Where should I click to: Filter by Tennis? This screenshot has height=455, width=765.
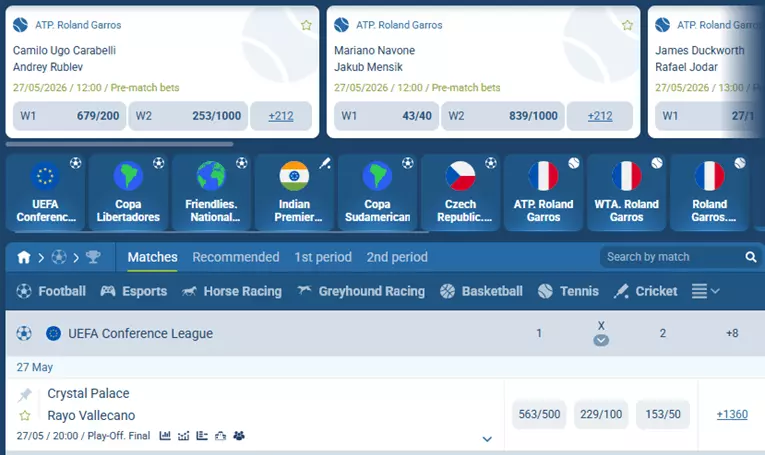pyautogui.click(x=568, y=291)
